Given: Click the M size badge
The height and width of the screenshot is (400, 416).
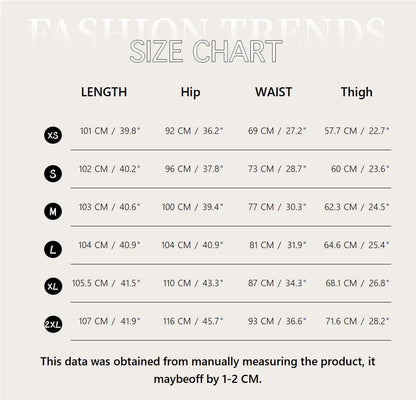Looking at the screenshot, I should click(53, 212).
